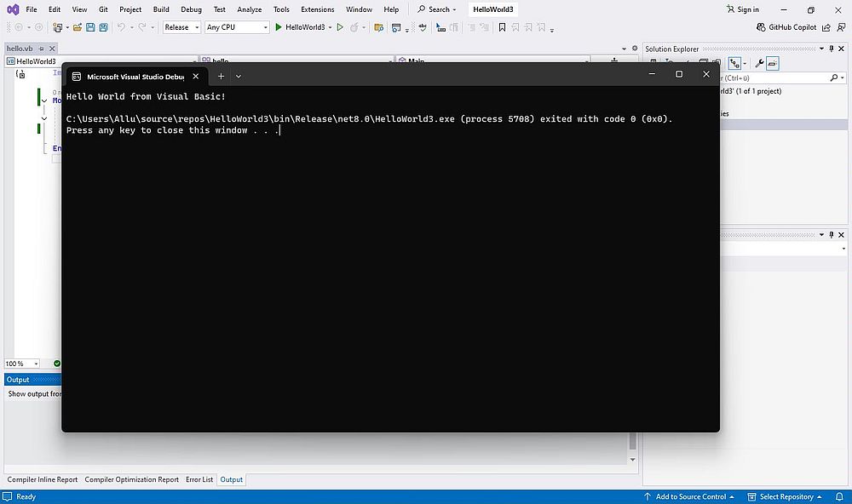
Task: Click the Redo arrow icon
Action: [x=141, y=27]
